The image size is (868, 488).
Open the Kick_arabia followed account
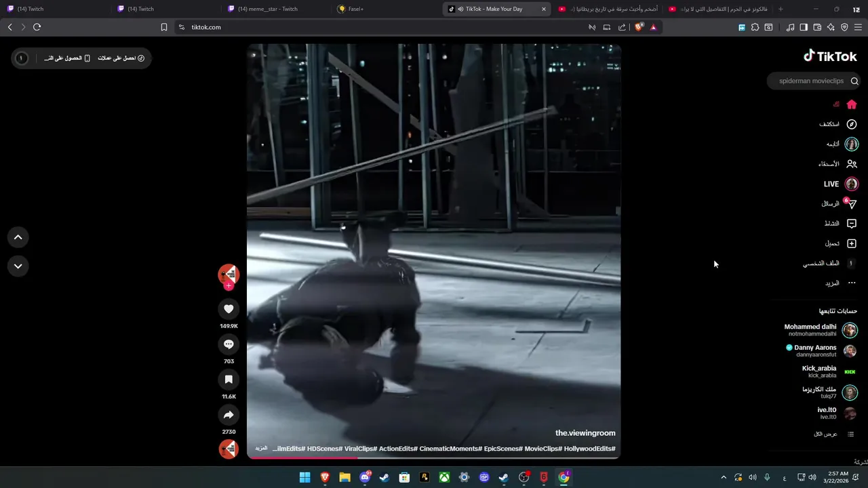(x=829, y=371)
